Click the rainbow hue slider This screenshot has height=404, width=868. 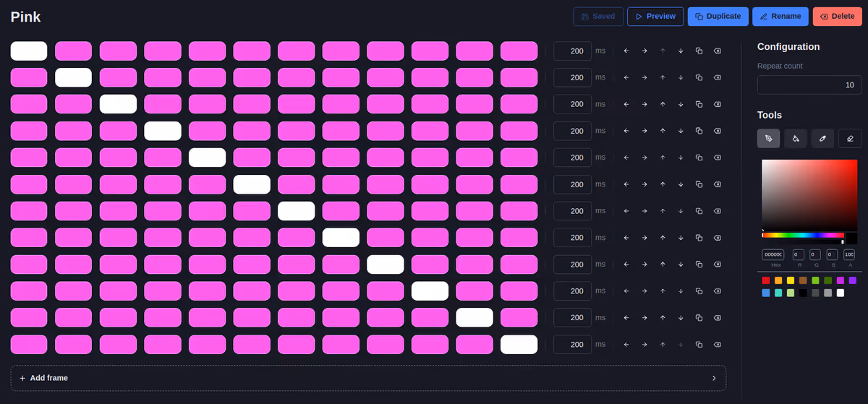pos(803,235)
